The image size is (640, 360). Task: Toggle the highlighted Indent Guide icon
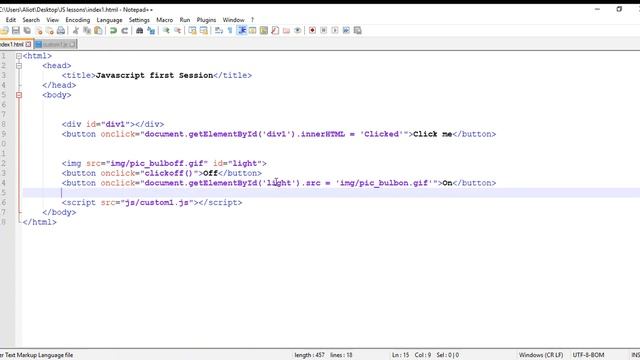[x=242, y=31]
